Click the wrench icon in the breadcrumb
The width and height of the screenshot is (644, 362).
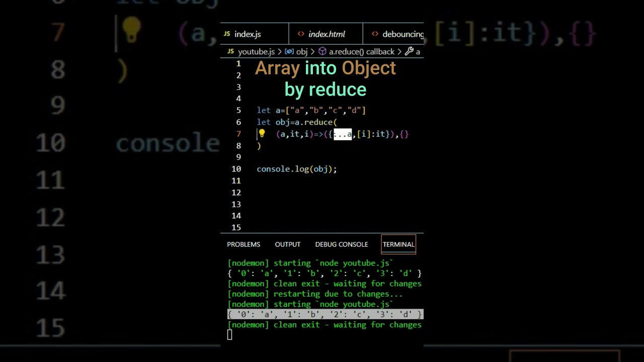point(409,51)
